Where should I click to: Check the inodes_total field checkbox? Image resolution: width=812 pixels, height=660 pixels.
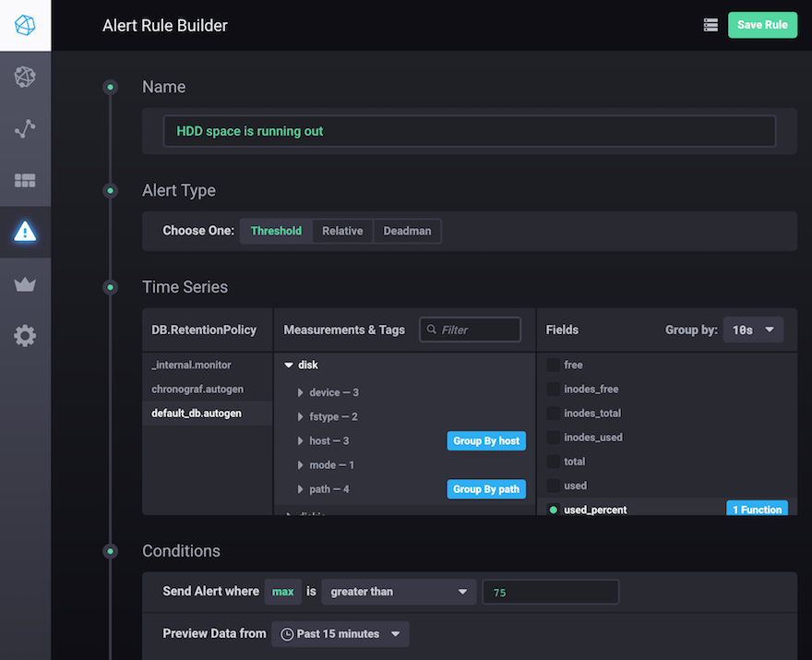553,414
